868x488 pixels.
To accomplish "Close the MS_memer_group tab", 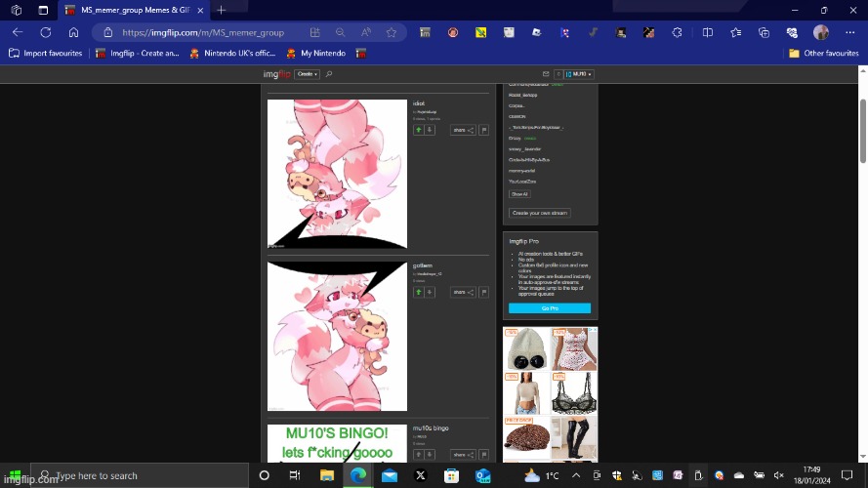I will point(200,10).
